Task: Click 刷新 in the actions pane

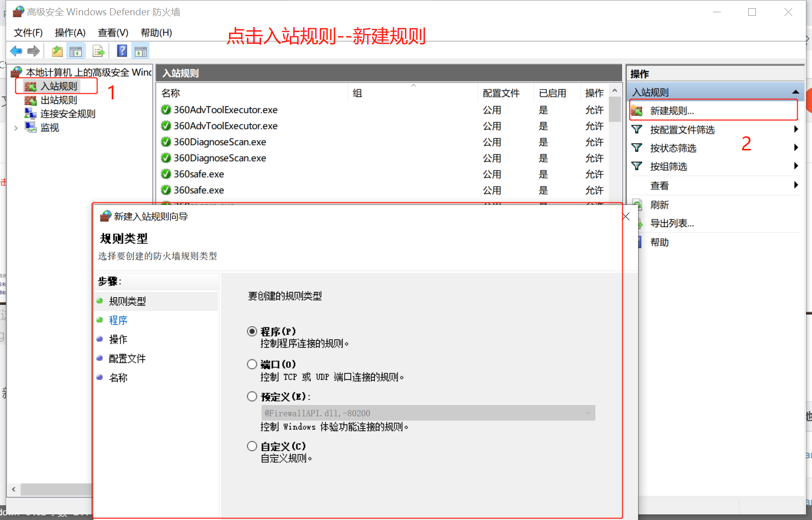Action: click(x=659, y=205)
